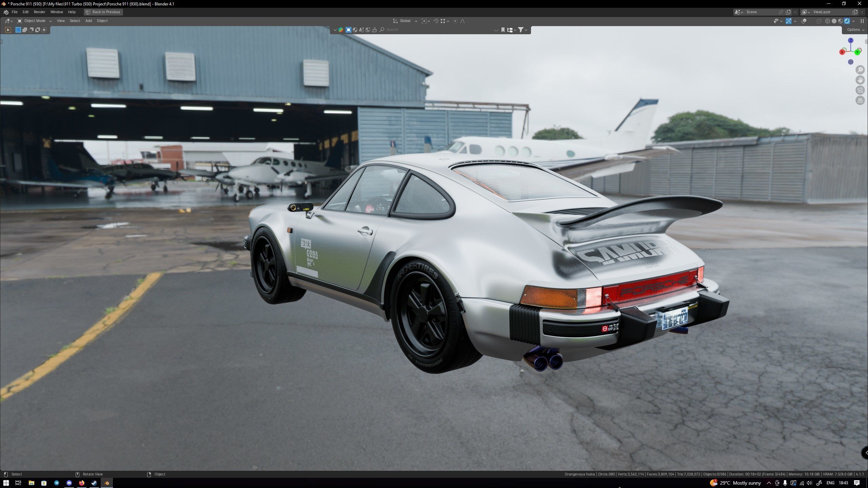Click Back to Previous button
Viewport: 868px width, 488px height.
pos(103,12)
